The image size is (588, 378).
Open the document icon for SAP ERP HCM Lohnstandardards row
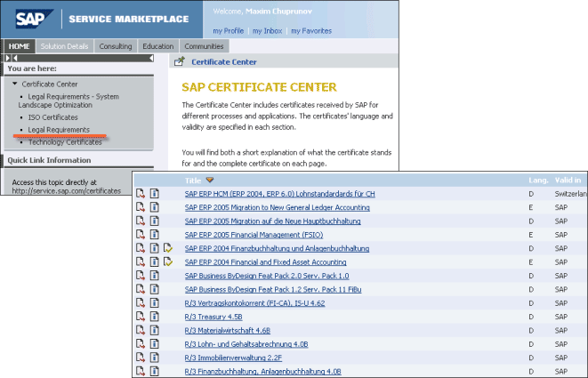tap(141, 194)
